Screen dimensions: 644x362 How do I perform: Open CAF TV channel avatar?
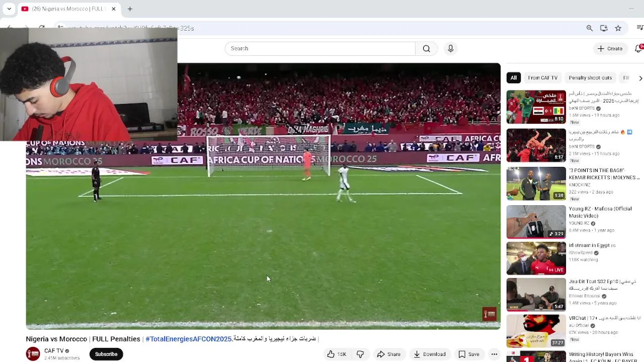coord(33,354)
